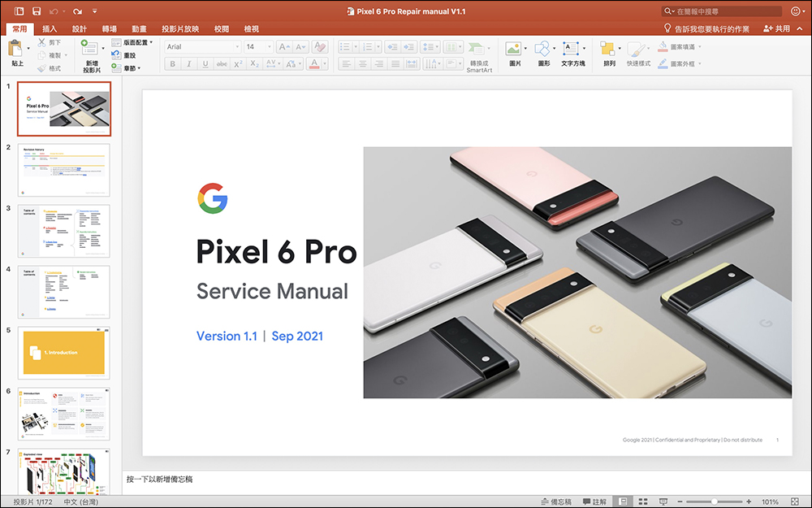Apply superscript X² formatting
This screenshot has width=812, height=508.
coord(238,63)
